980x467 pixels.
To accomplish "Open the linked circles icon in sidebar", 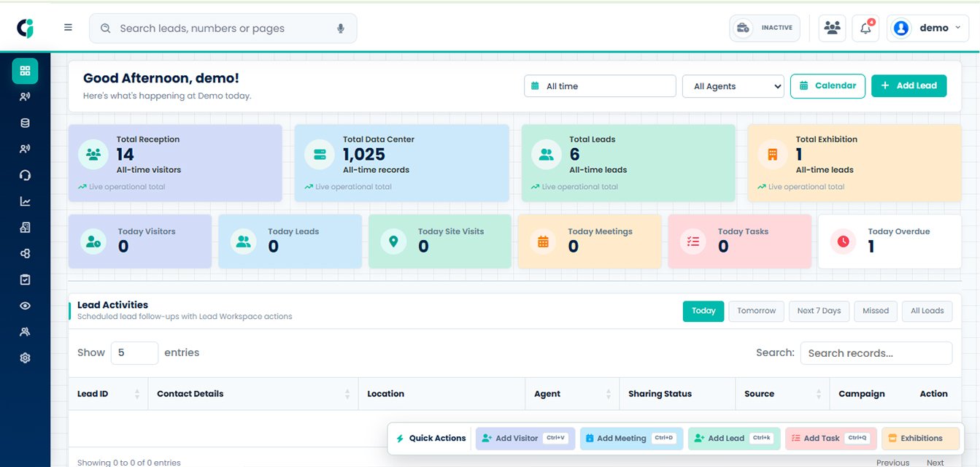I will coord(25,254).
